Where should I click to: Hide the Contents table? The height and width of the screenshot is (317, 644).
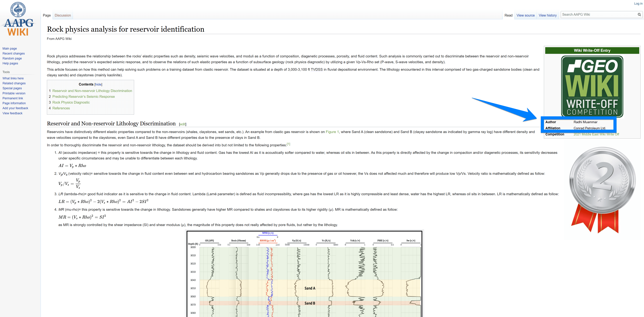[98, 85]
